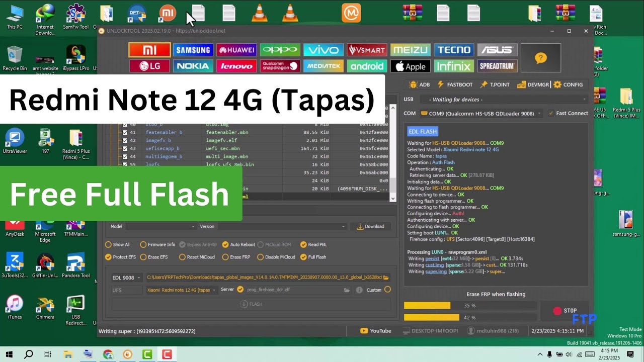644x362 pixels.
Task: Open the question mark help box
Action: 541,58
